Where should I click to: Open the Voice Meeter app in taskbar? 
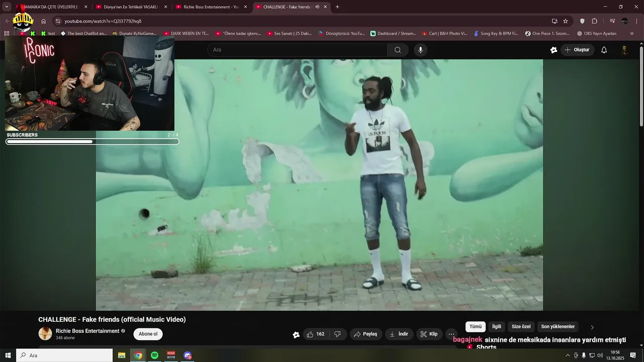click(x=171, y=355)
